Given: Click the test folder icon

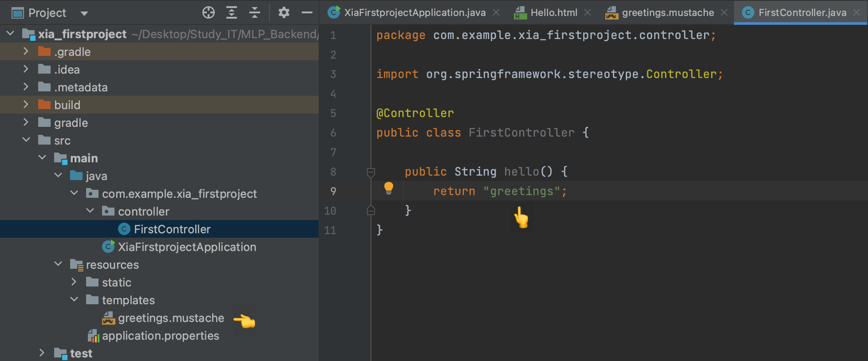Looking at the screenshot, I should click(60, 353).
